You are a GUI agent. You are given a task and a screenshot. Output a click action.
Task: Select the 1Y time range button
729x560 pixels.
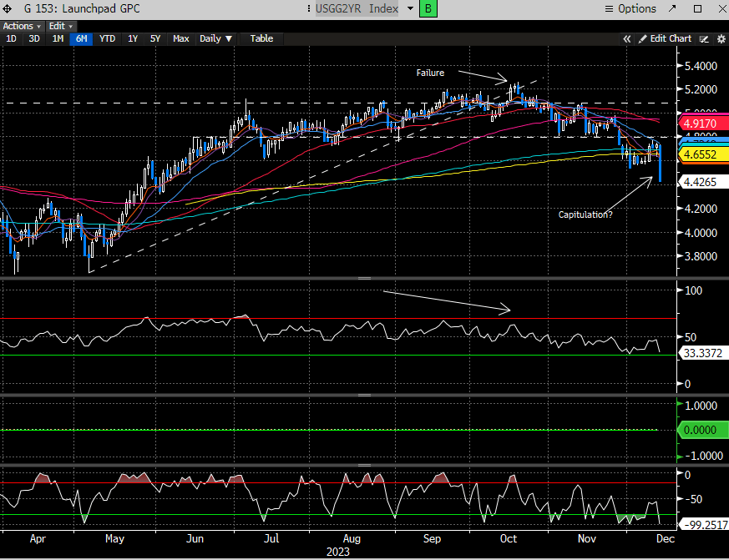pyautogui.click(x=133, y=38)
